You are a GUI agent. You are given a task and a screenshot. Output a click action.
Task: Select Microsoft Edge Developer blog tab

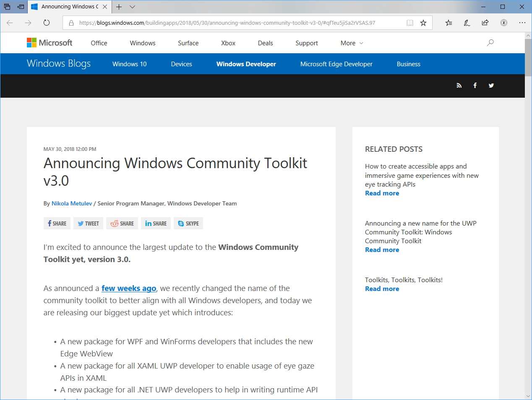point(336,64)
